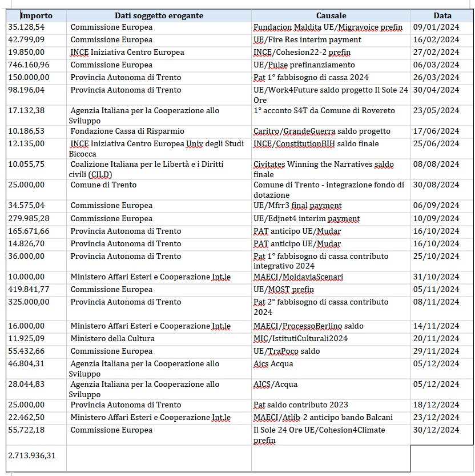
Task: Select the amount 46.804,31
Action: coord(26,363)
